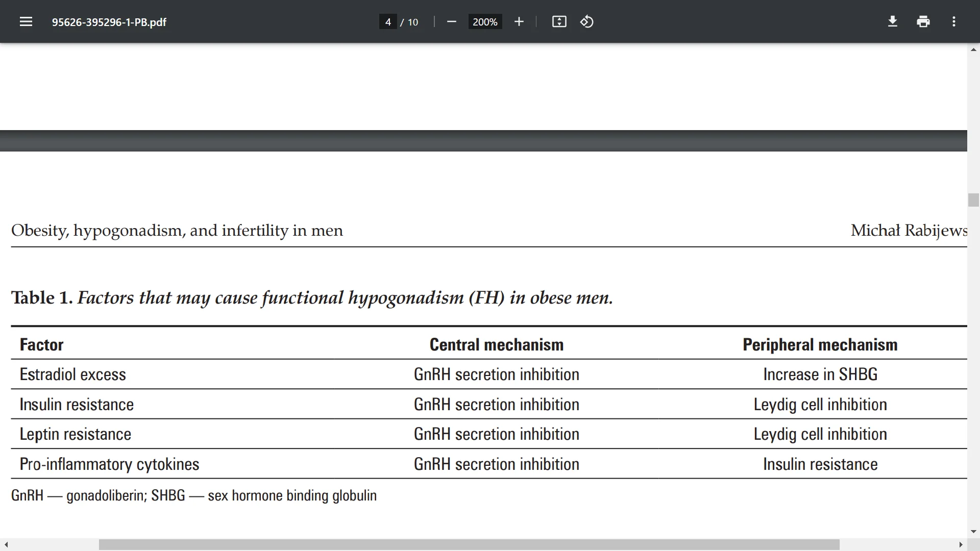This screenshot has height=551, width=980.
Task: Click the 'Insulin resistance' cell in Factor column
Action: (77, 404)
